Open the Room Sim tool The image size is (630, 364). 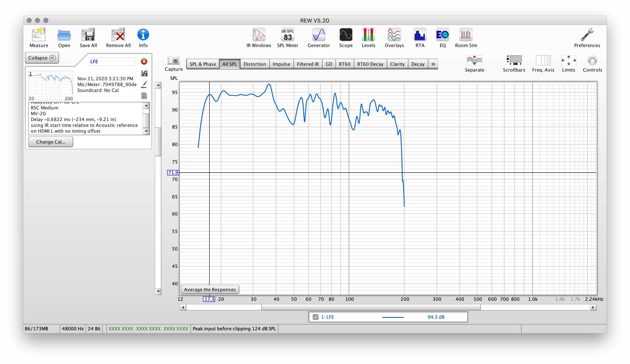click(466, 35)
